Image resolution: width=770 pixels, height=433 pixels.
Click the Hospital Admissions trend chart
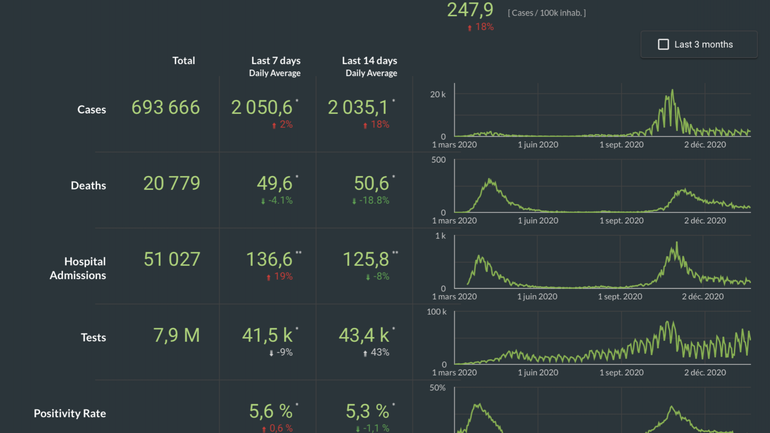point(602,264)
